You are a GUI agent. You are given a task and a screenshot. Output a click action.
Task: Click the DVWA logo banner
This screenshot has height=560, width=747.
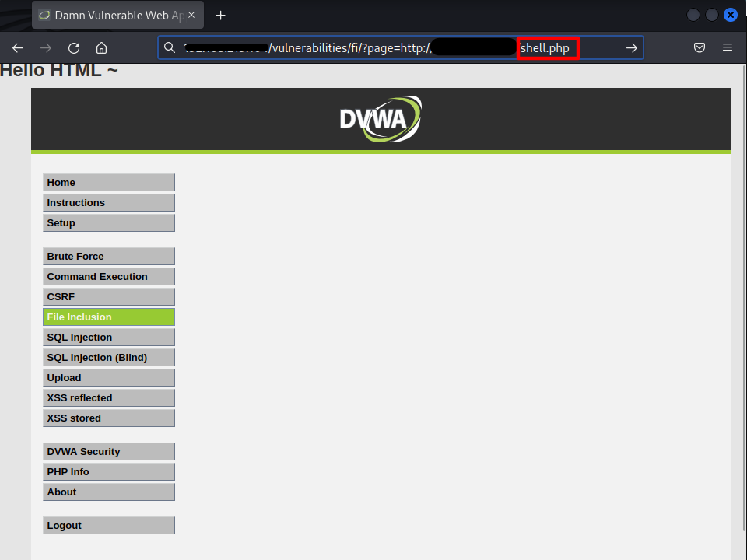pyautogui.click(x=381, y=119)
